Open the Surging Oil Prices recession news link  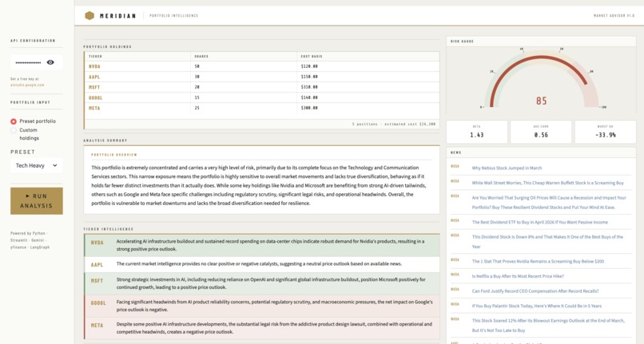549,203
